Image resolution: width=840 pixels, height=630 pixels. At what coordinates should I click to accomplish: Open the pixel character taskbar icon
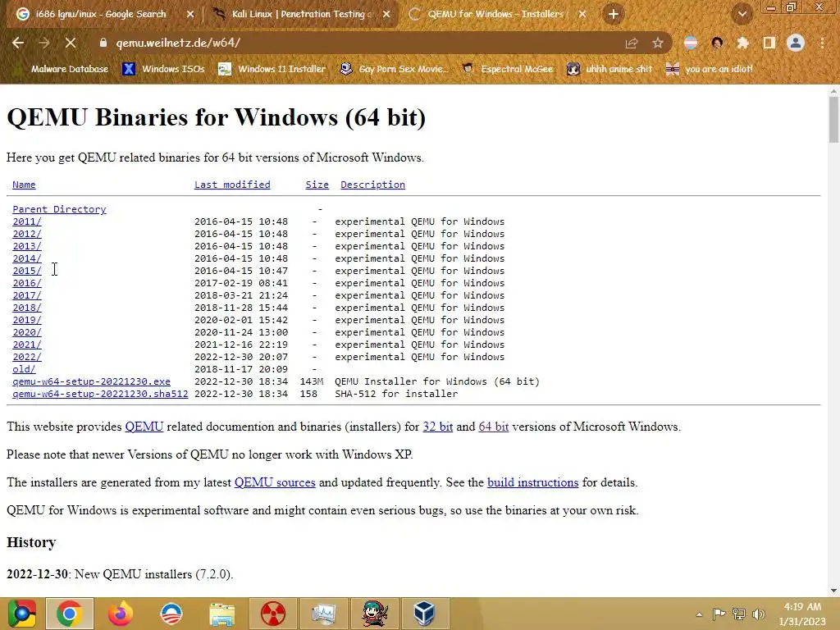374,614
